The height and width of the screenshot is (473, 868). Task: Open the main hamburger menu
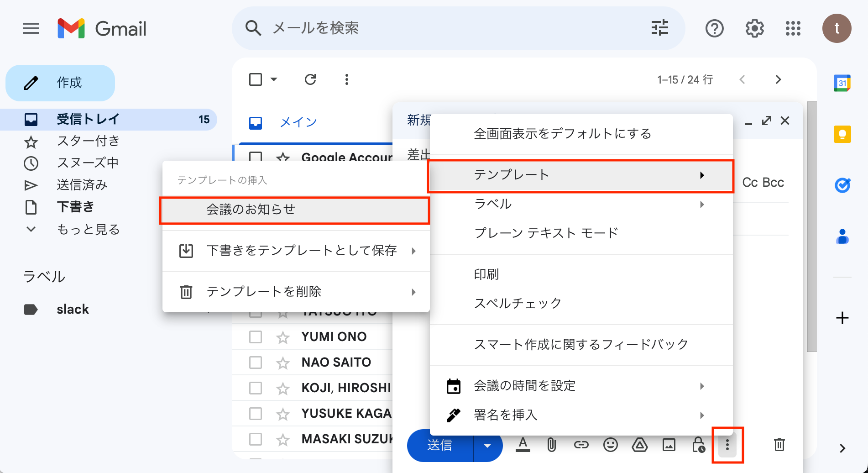tap(31, 29)
